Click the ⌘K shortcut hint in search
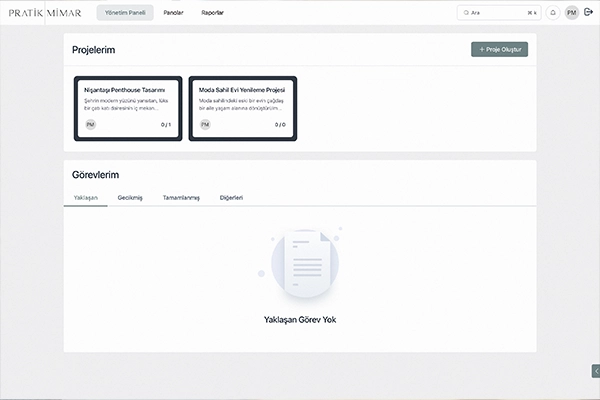Image resolution: width=600 pixels, height=400 pixels. 532,13
